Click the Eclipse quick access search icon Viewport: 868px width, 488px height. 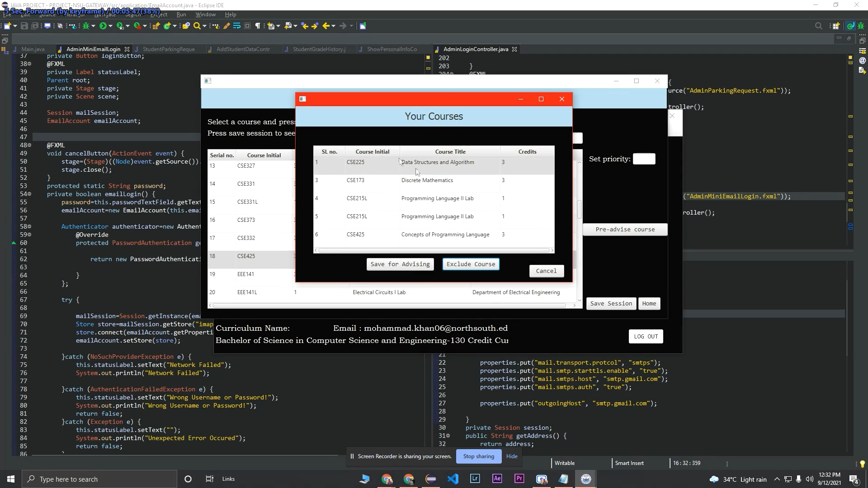click(x=818, y=26)
